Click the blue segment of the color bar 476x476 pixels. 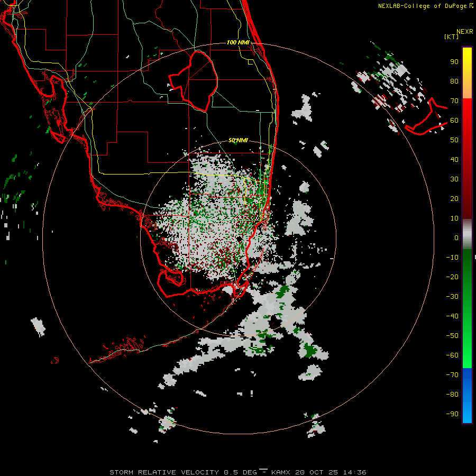467,396
